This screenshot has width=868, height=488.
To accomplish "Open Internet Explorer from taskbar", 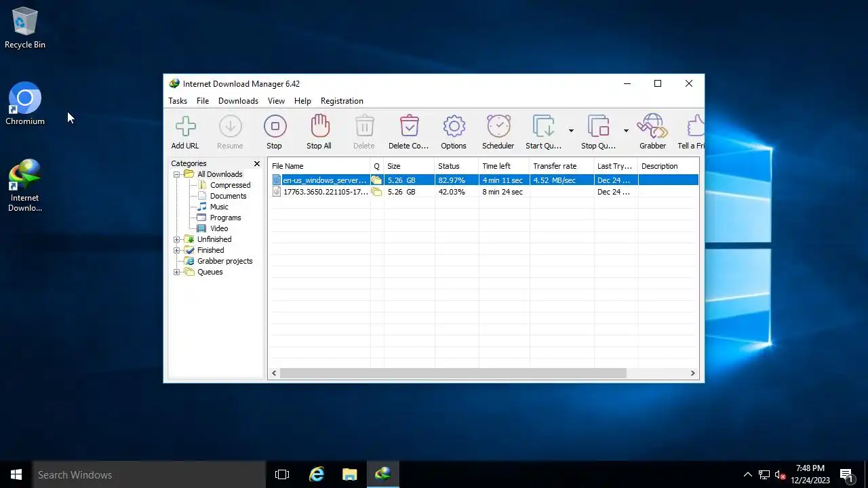I will [317, 474].
